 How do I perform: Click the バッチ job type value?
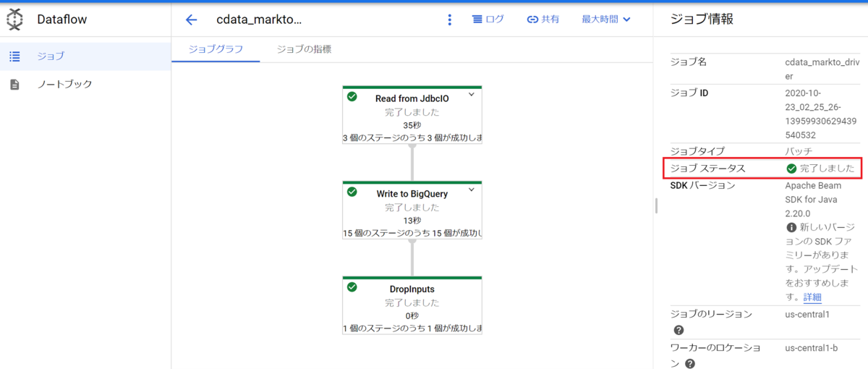[x=799, y=151]
